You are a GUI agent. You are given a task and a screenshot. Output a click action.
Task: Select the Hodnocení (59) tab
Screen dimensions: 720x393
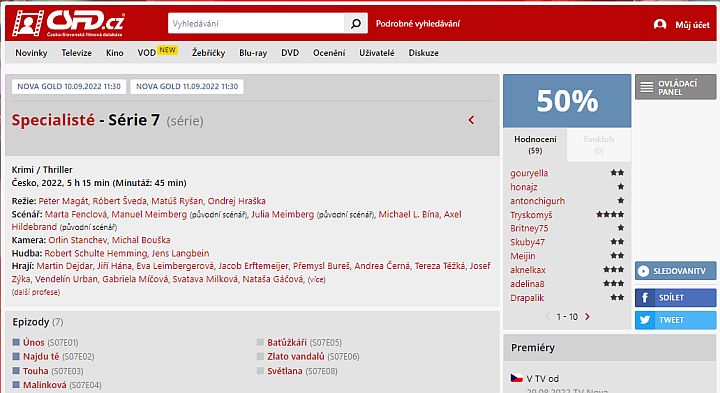click(x=535, y=145)
